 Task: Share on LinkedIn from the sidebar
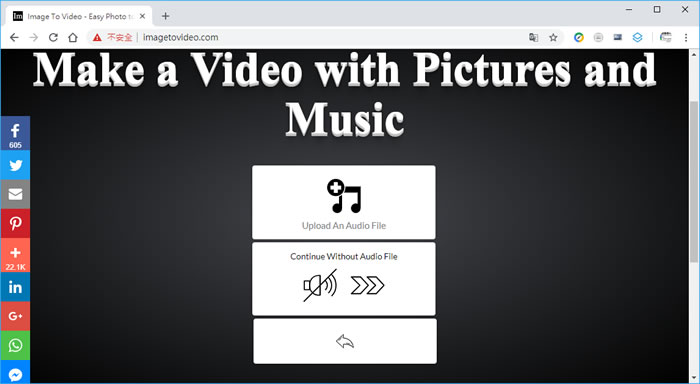point(15,287)
